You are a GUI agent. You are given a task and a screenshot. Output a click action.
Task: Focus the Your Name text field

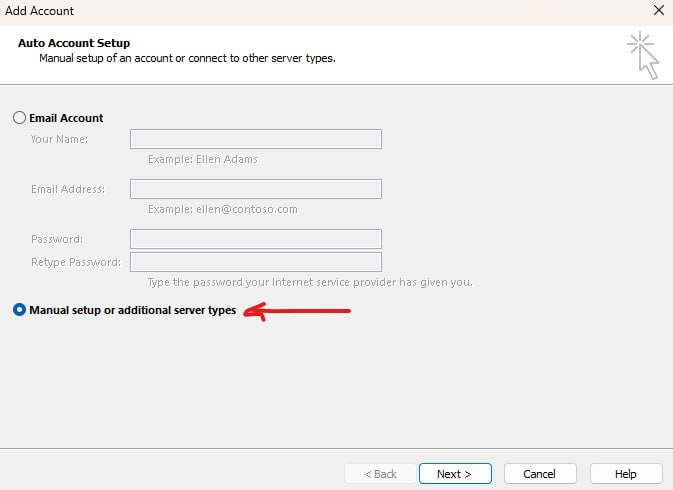coord(256,139)
